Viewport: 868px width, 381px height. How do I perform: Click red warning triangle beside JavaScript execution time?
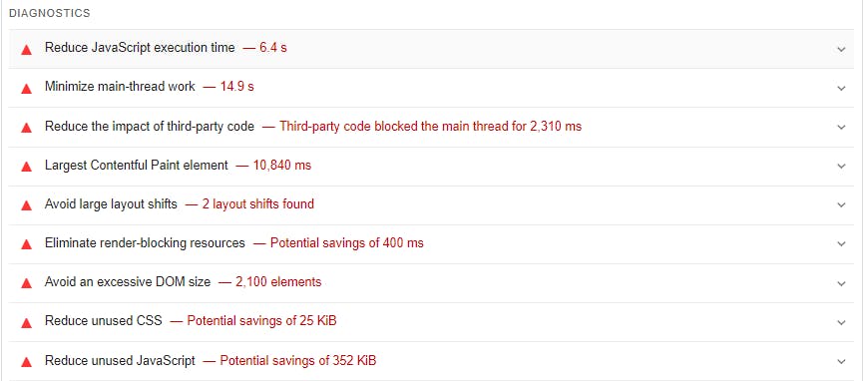pos(26,50)
